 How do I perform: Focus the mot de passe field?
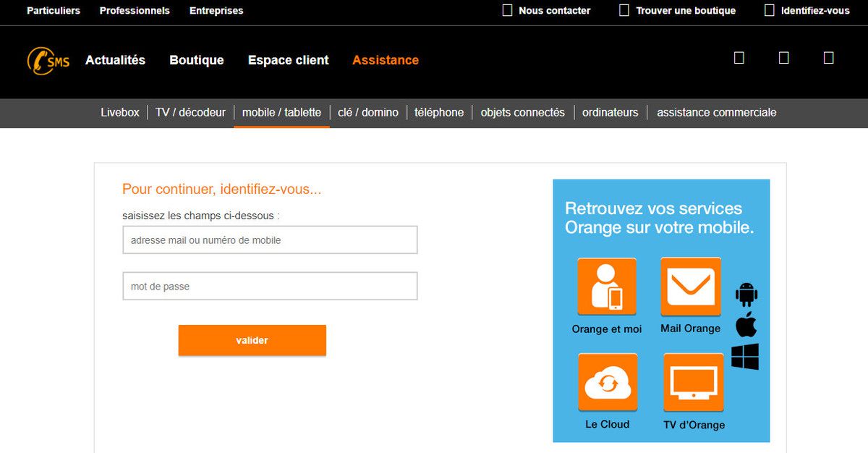270,286
